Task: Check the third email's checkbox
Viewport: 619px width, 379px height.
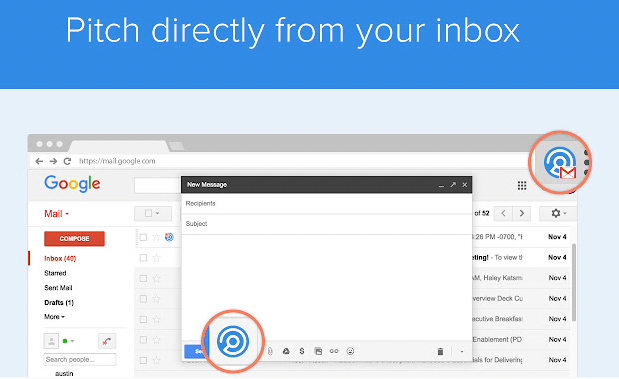Action: pyautogui.click(x=143, y=278)
